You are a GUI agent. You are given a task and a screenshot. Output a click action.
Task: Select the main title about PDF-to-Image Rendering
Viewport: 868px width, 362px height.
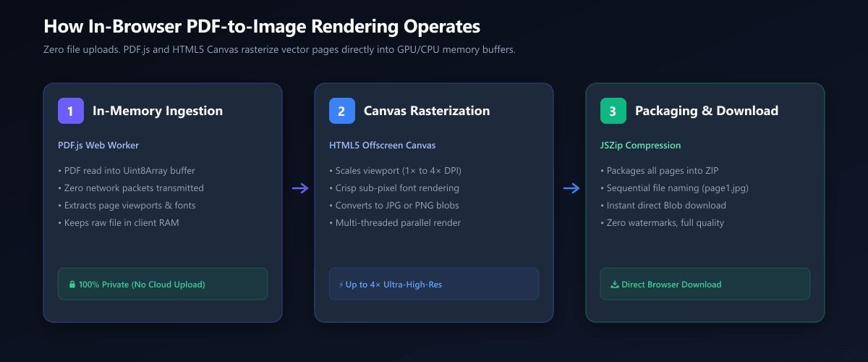coord(262,27)
